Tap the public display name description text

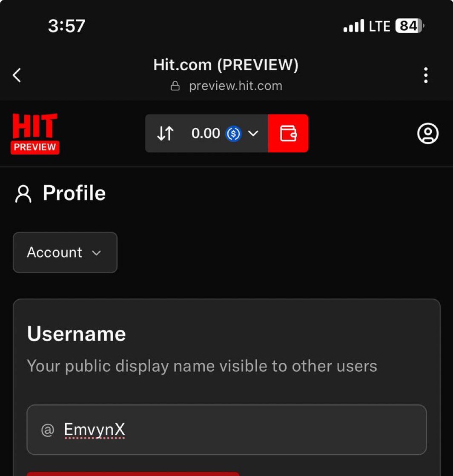tap(202, 366)
